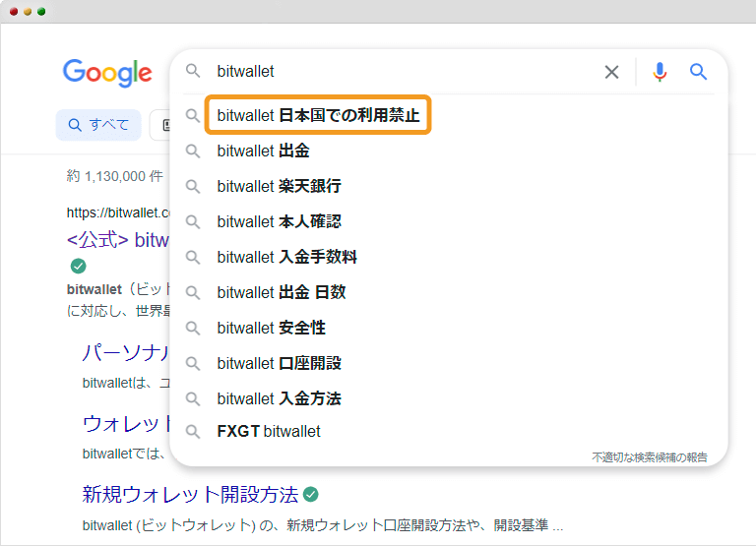Screen dimensions: 756x546
Task: Open the <公式> bitwallet result link
Action: click(118, 239)
